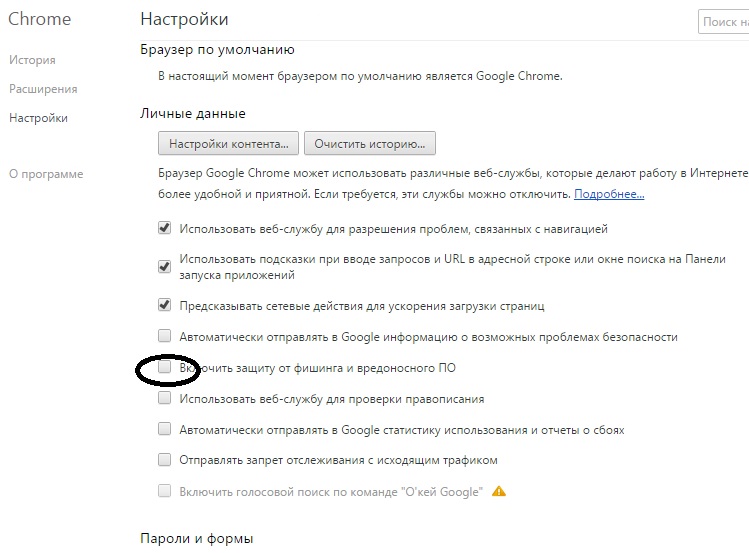Image resolution: width=749 pixels, height=553 pixels.
Task: Check the spell-check web service option
Action: 164,399
